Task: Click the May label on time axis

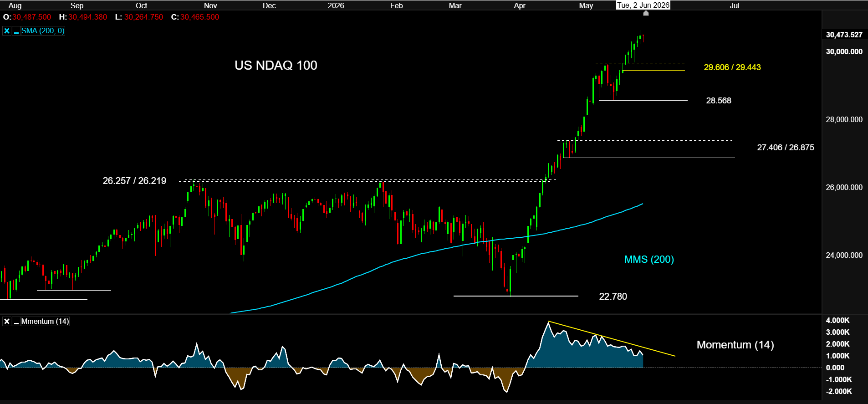Action: pyautogui.click(x=586, y=5)
